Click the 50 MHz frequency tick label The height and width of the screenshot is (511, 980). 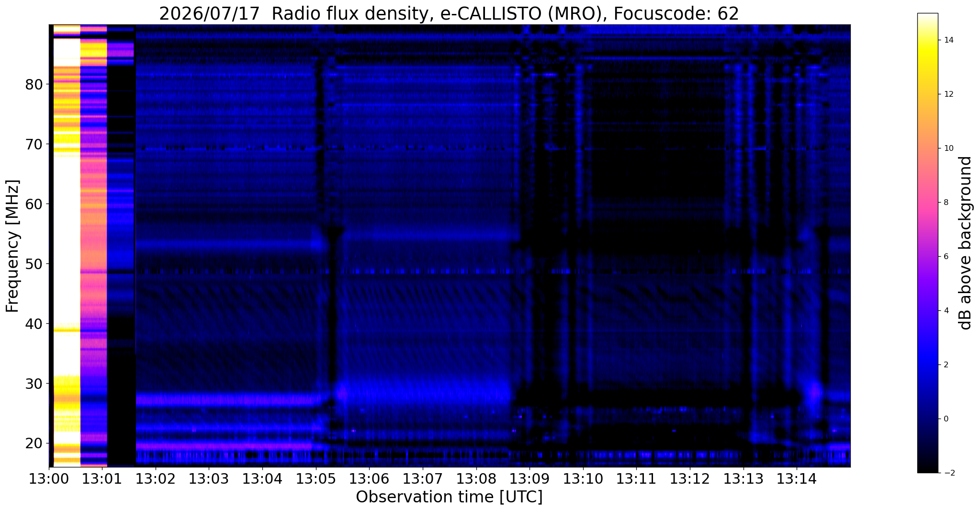(34, 264)
